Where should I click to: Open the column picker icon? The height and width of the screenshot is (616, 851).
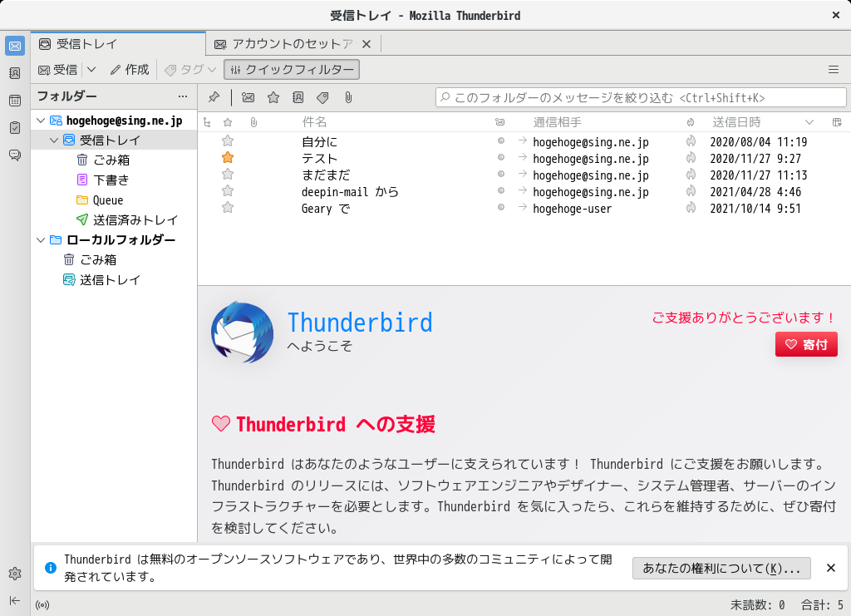(837, 123)
